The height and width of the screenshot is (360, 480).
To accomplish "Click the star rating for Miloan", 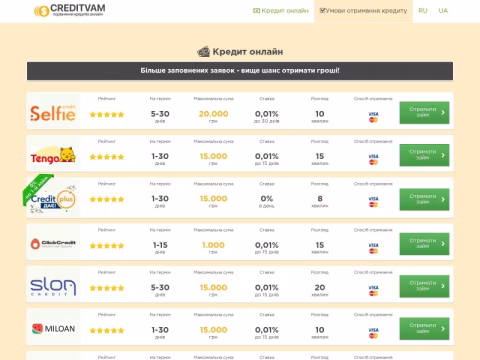I will (x=107, y=331).
